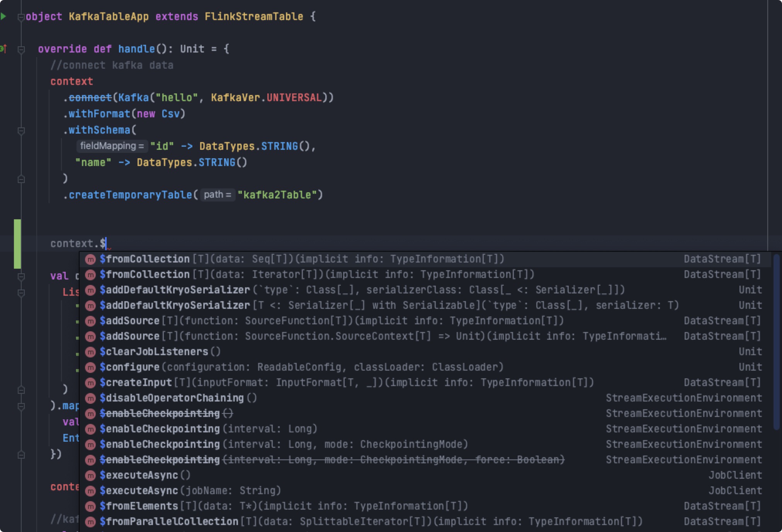Click the completion popup scrollbar thumb
782x532 pixels.
776,342
